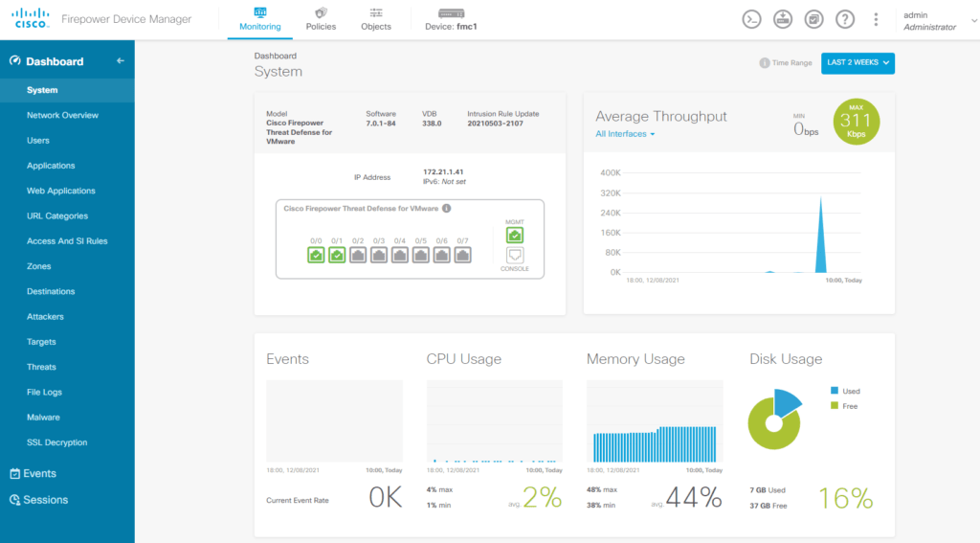Click the deployment icon in header
The image size is (980, 543).
783,19
